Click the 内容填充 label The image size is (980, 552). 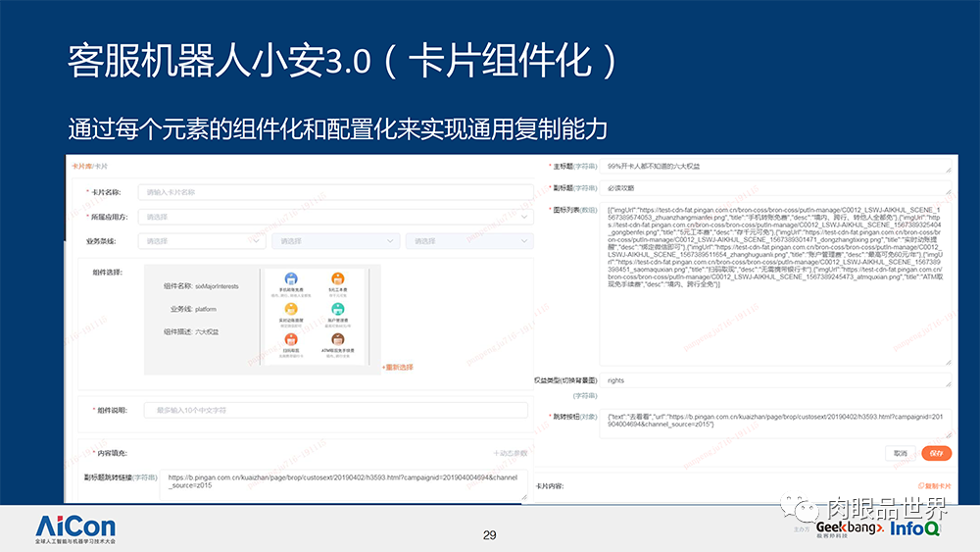pos(112,453)
